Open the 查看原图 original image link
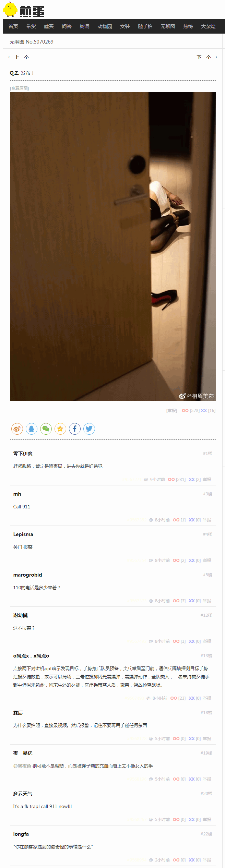Viewport: 225px width, 868px height. 19,88
